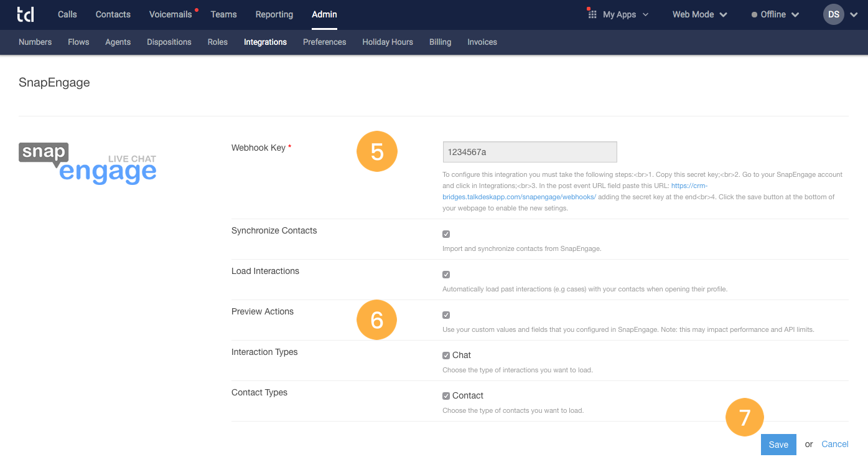The image size is (868, 467).
Task: Click the Cancel link
Action: point(835,444)
